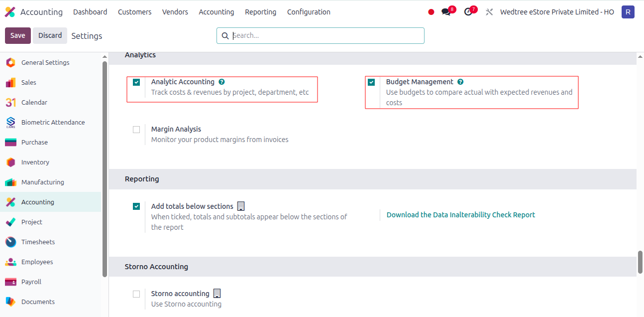Open the Accounting app logo icon
The image size is (644, 317).
click(x=10, y=12)
